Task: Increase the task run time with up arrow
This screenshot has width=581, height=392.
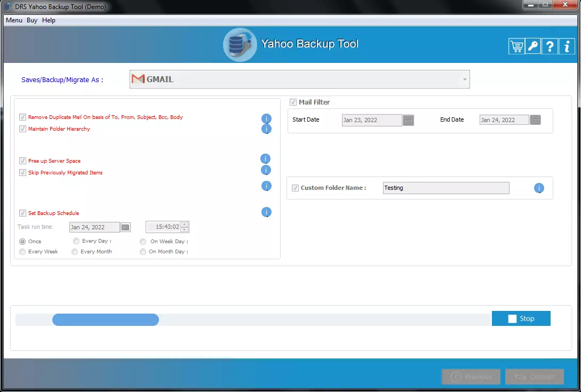Action: [x=185, y=225]
